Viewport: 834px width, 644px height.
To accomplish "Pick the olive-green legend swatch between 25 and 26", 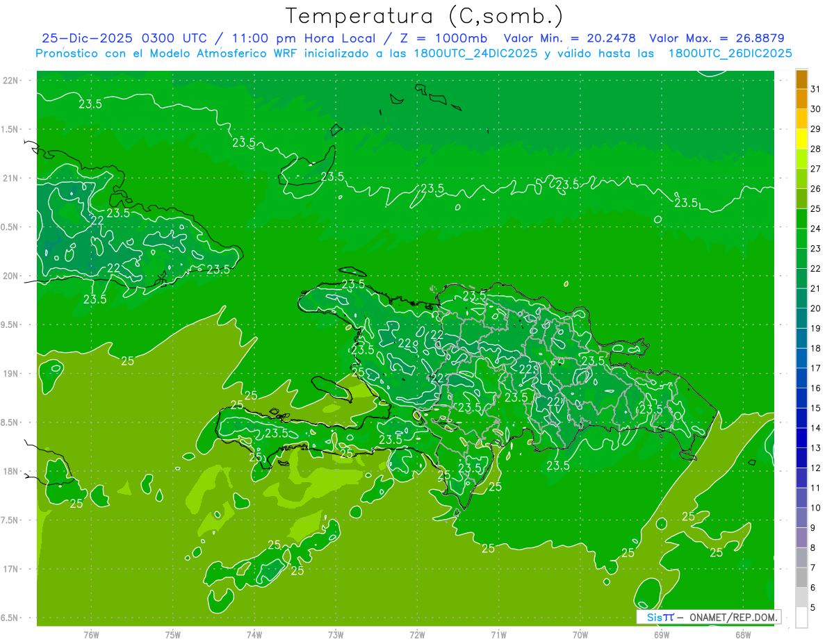I will [x=801, y=199].
